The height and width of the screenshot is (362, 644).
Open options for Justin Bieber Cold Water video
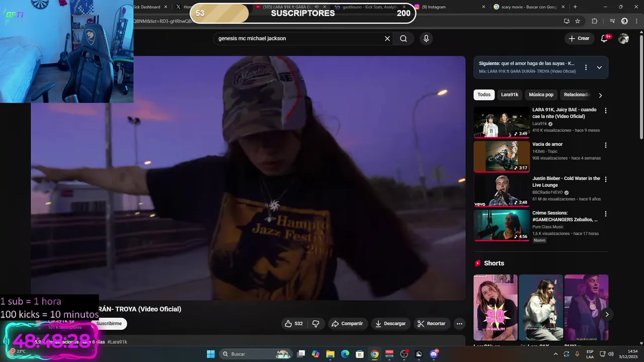click(x=606, y=179)
